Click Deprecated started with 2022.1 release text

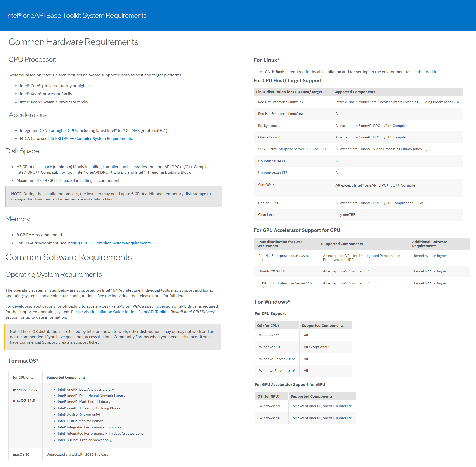tap(77, 454)
